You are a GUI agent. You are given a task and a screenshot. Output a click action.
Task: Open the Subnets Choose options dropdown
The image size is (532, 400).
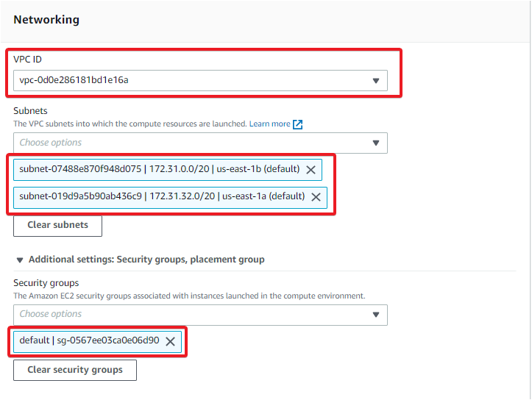tap(200, 143)
